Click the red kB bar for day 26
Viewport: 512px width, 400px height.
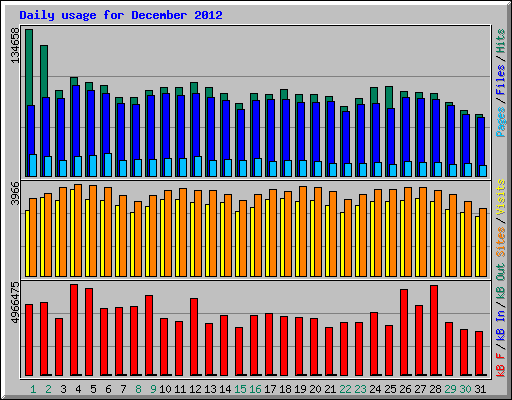(404, 332)
